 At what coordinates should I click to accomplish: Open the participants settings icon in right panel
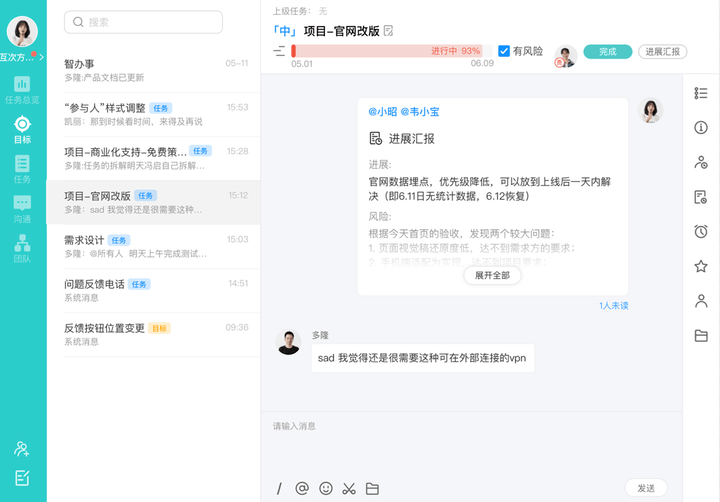point(701,162)
